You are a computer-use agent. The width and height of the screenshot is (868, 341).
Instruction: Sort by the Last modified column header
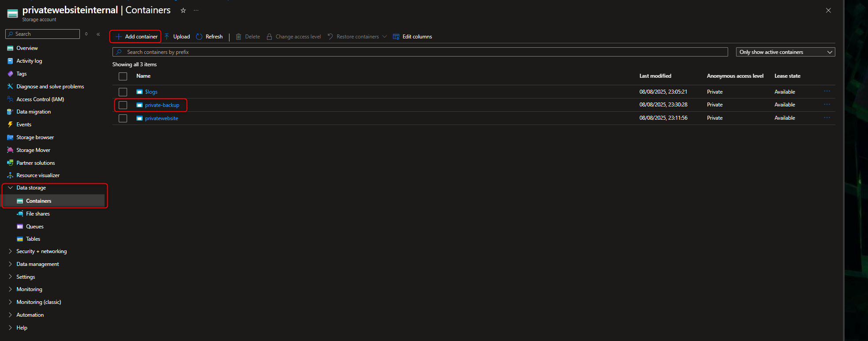point(655,76)
